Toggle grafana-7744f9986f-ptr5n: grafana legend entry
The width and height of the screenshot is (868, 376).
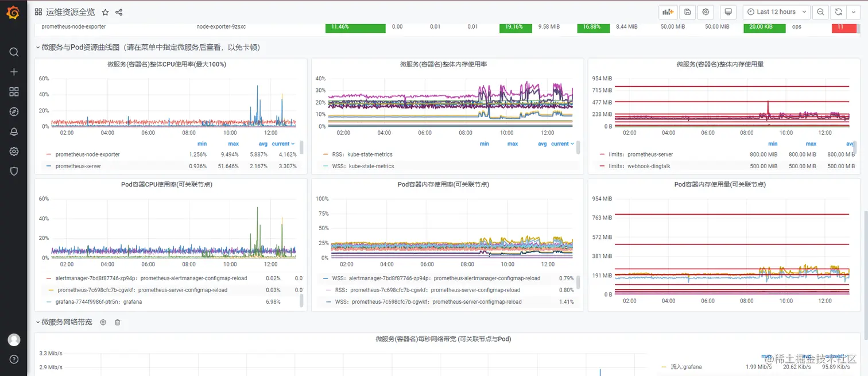99,302
